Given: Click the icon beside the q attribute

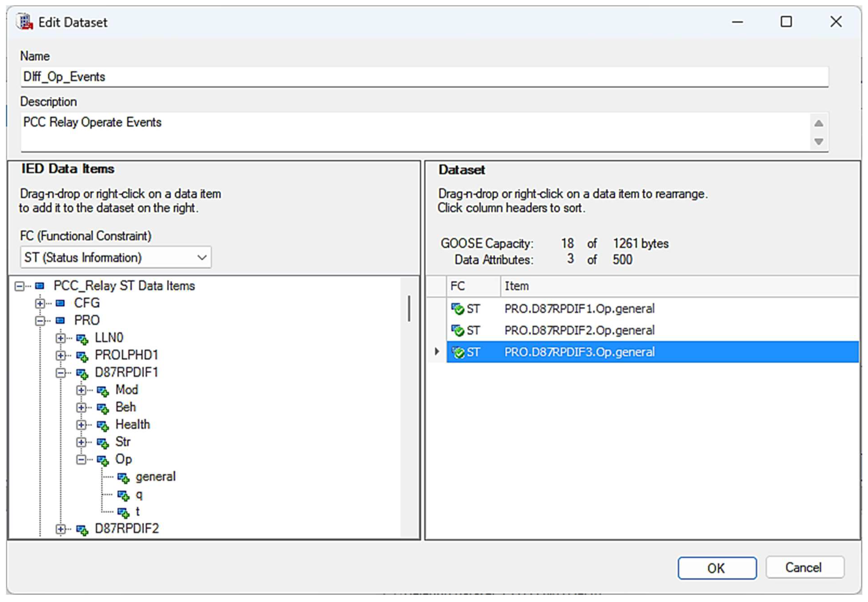Looking at the screenshot, I should [x=123, y=495].
